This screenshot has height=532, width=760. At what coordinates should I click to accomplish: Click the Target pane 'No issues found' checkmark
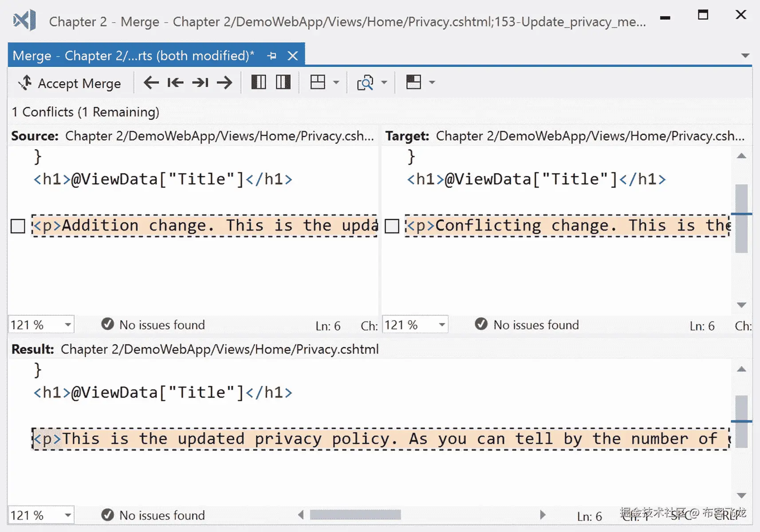tap(481, 325)
